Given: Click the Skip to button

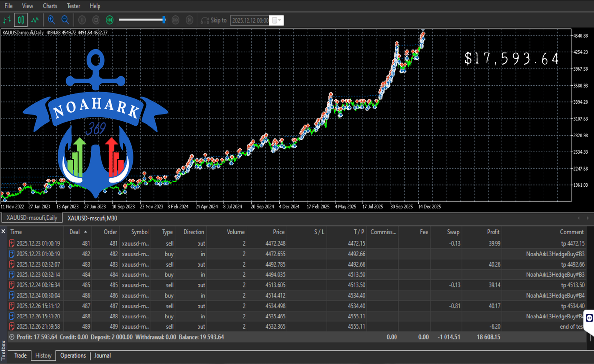Looking at the screenshot, I should [214, 20].
